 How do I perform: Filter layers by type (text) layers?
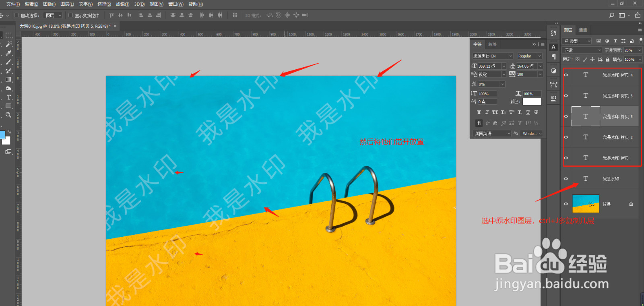[615, 41]
